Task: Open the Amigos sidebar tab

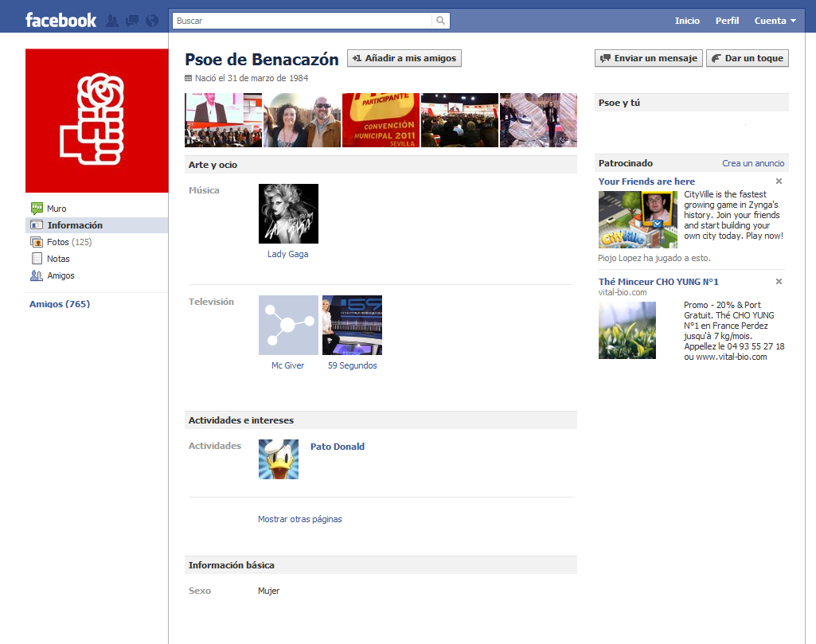Action: [x=97, y=275]
